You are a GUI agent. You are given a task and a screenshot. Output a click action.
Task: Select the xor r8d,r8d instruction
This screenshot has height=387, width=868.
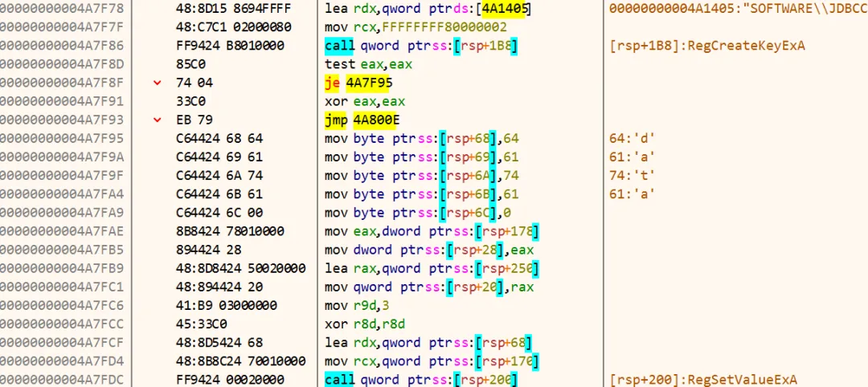click(365, 324)
